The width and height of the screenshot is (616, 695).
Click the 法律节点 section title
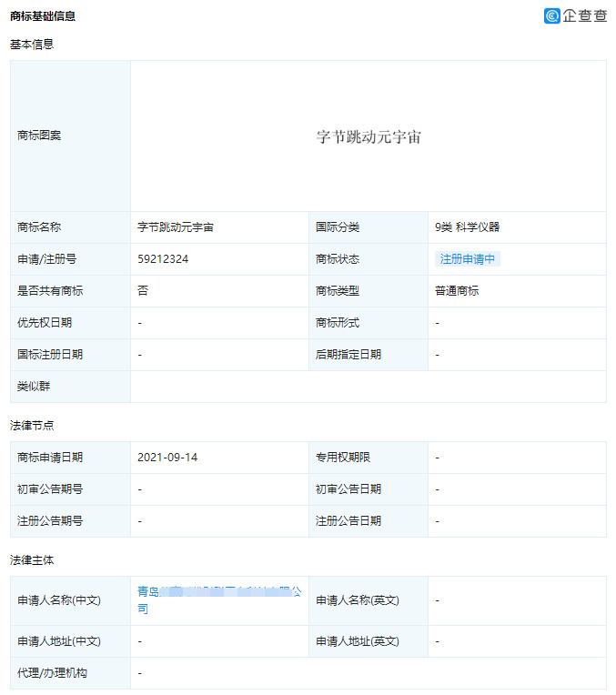pyautogui.click(x=32, y=425)
